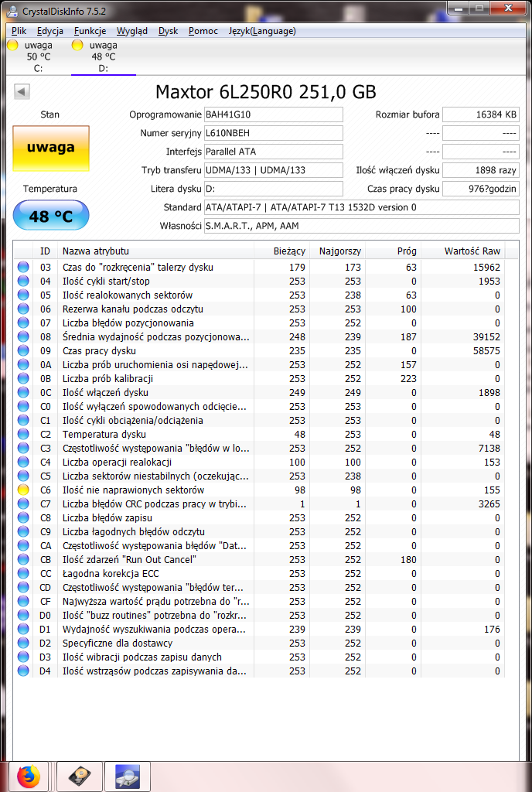Select row Łagodna korekcja ECC

tap(259, 574)
